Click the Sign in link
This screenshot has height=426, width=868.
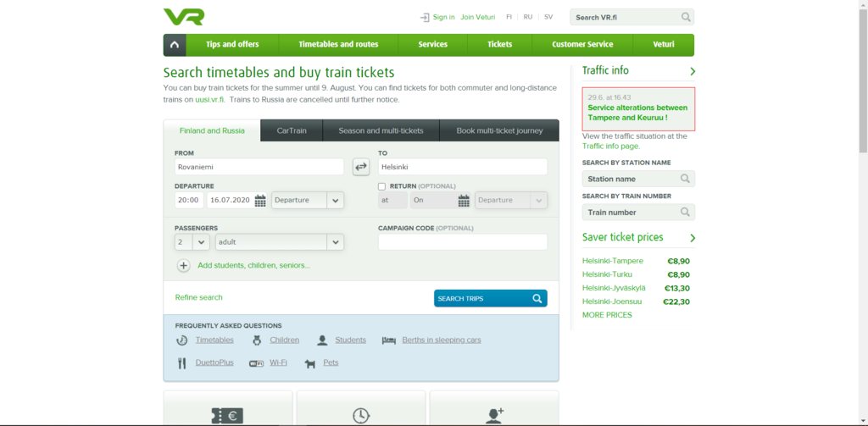[444, 17]
